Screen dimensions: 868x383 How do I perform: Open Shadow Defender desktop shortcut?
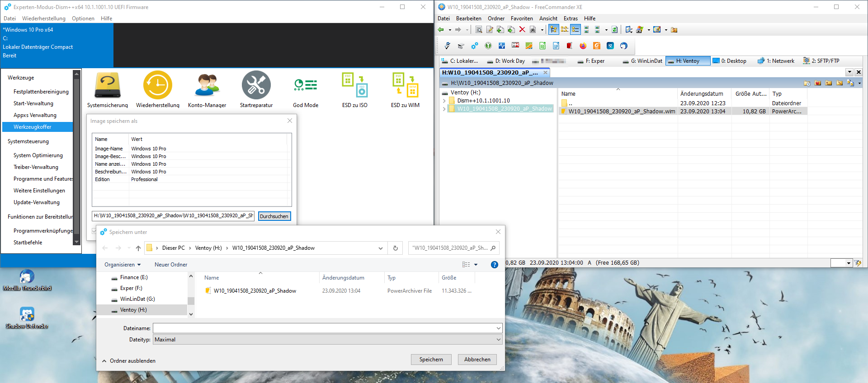27,318
